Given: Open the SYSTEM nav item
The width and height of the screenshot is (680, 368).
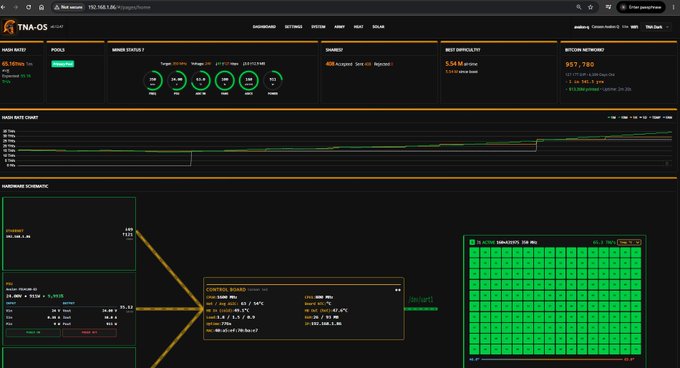Looking at the screenshot, I should point(318,27).
